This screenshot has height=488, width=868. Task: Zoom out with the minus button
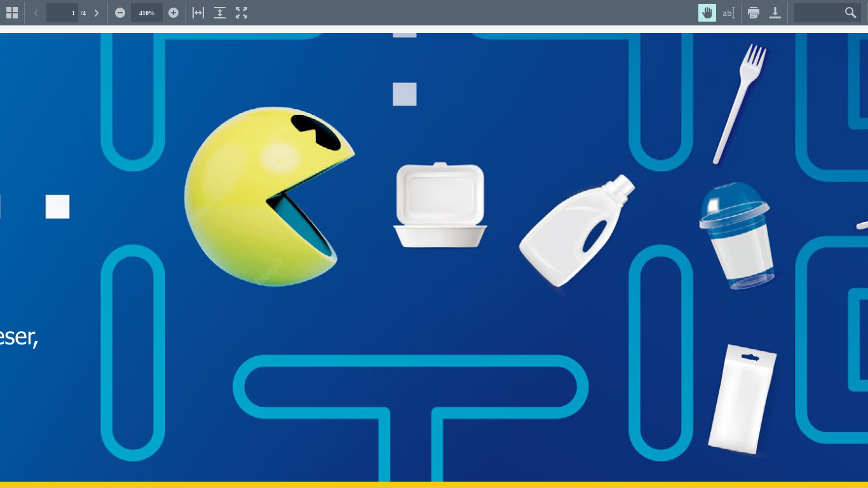(x=120, y=13)
